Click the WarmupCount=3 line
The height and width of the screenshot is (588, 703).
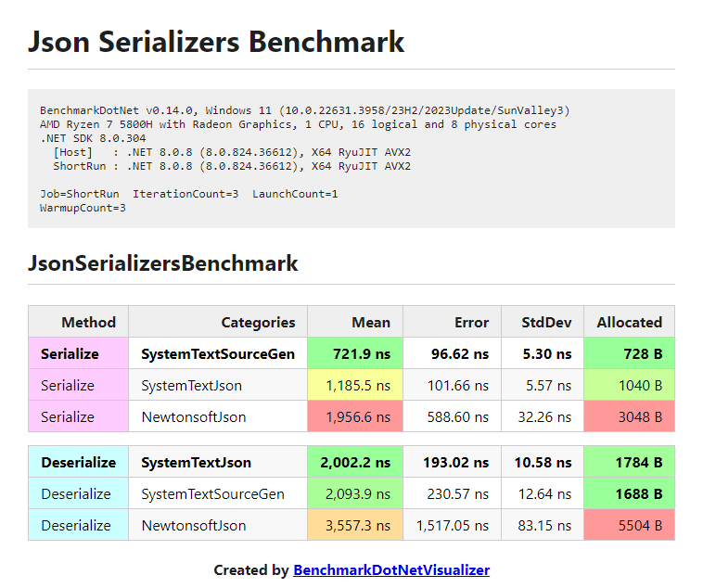point(83,208)
